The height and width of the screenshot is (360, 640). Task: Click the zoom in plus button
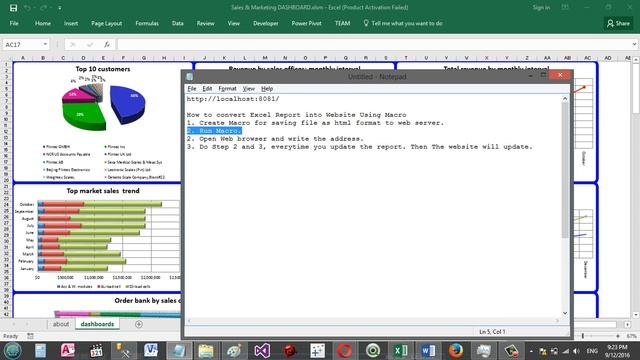(x=618, y=336)
